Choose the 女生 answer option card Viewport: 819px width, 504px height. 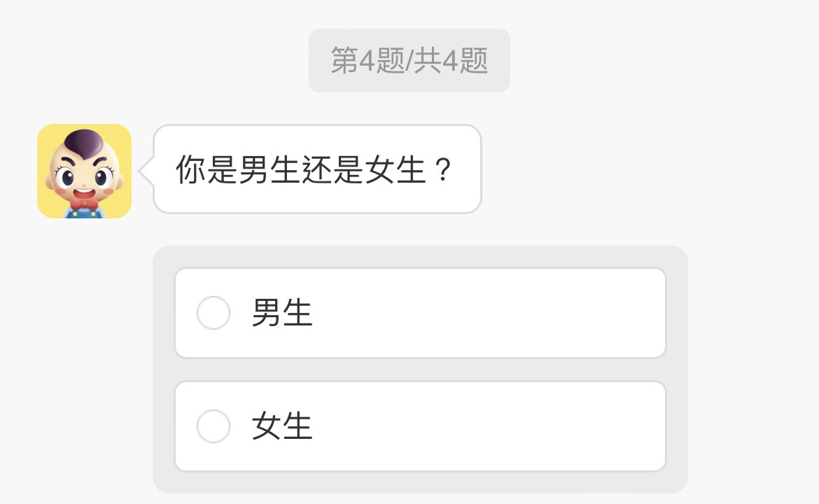point(420,426)
